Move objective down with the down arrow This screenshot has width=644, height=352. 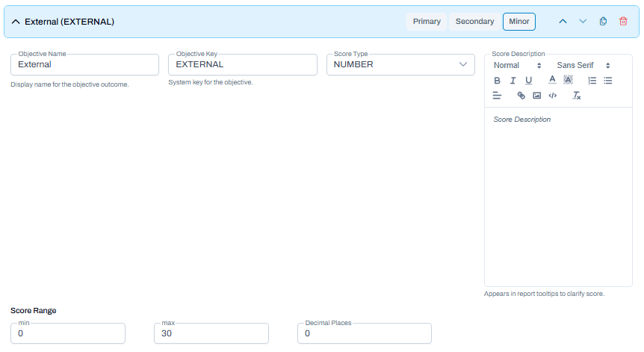[x=583, y=22]
